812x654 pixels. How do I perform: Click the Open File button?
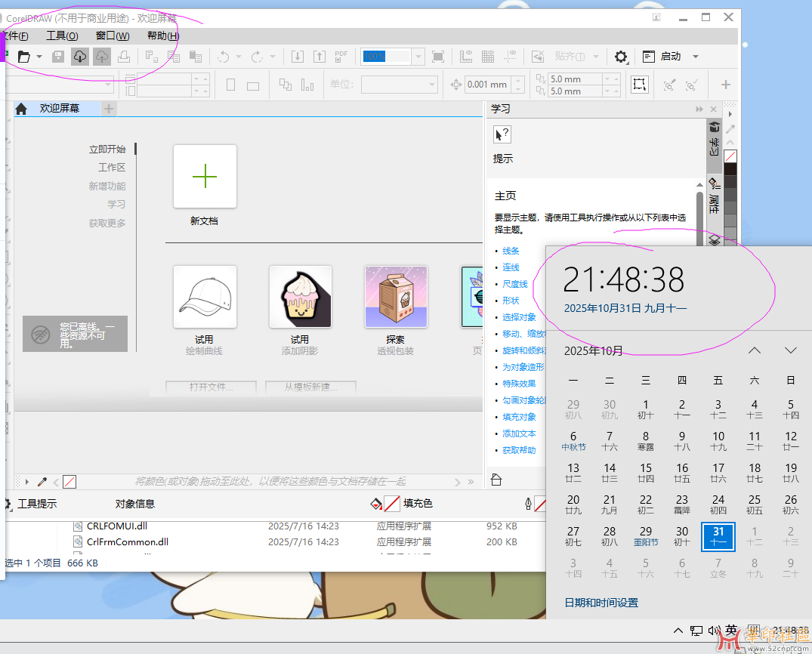[x=211, y=387]
